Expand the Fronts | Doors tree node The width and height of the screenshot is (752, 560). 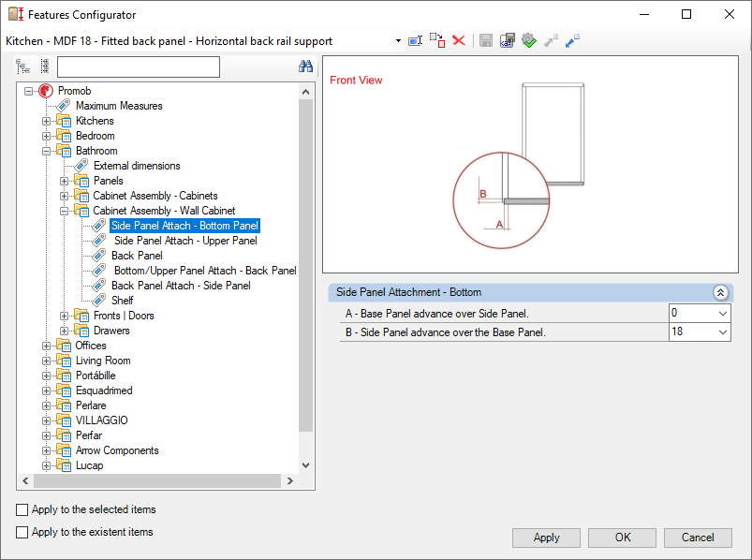pyautogui.click(x=64, y=316)
